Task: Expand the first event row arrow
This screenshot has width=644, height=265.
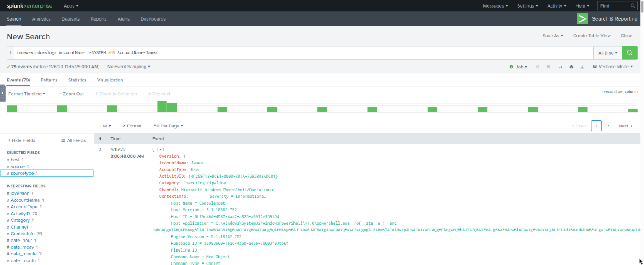Action: tap(100, 149)
